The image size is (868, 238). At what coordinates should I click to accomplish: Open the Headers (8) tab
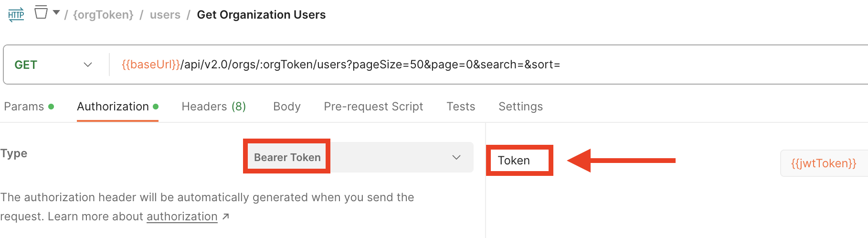tap(214, 107)
